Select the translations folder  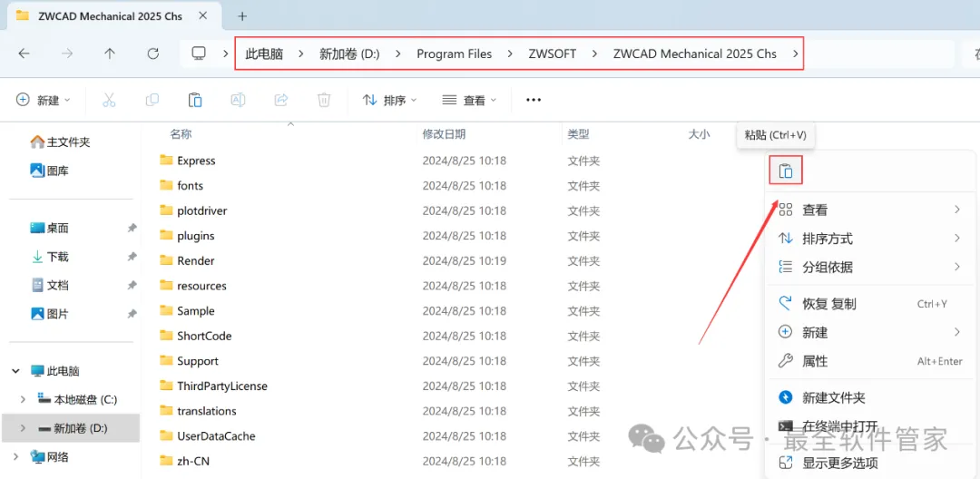click(198, 411)
